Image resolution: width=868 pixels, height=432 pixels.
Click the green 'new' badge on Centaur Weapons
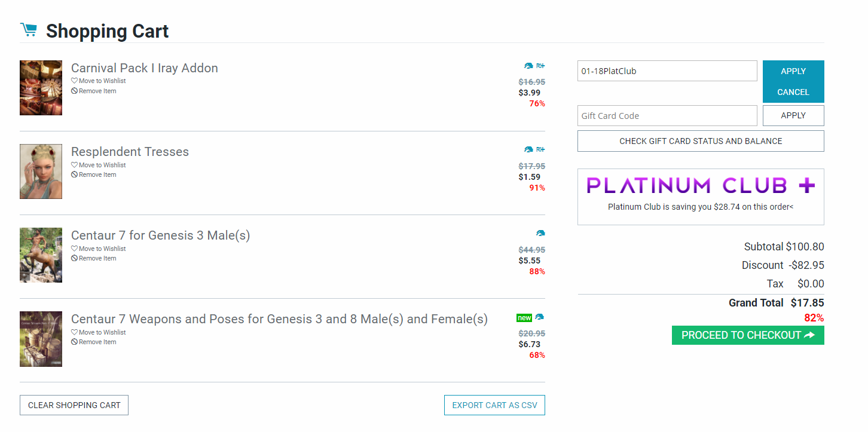[x=524, y=318]
